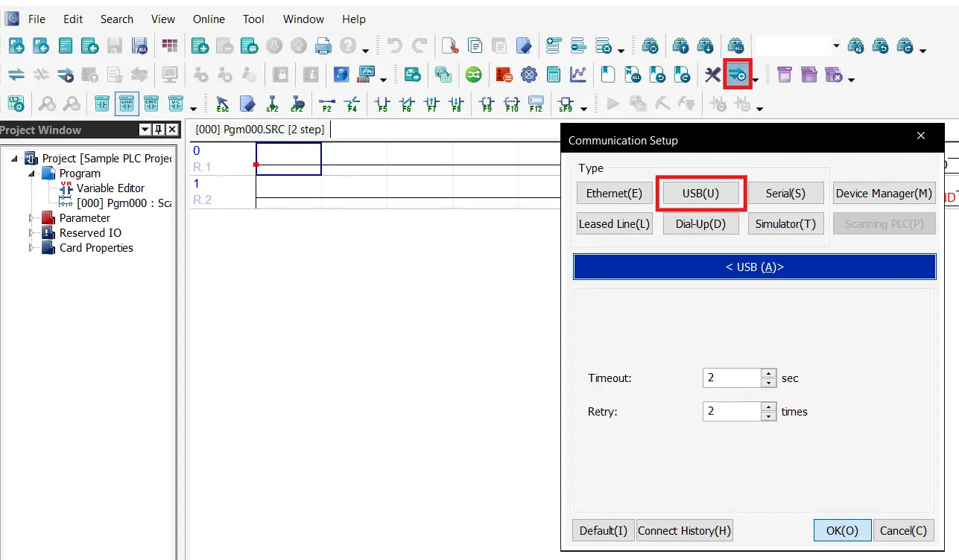Select the normal open contact F2 tool
This screenshot has height=560, width=959.
coord(326,104)
